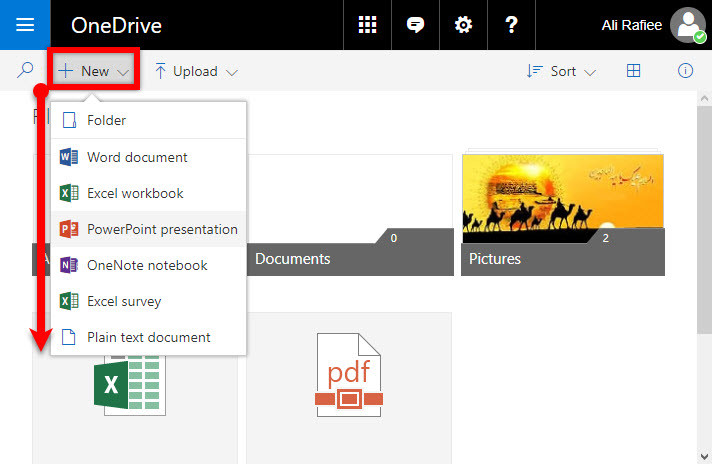The height and width of the screenshot is (464, 712).
Task: Expand the Sort dropdown
Action: coord(561,71)
